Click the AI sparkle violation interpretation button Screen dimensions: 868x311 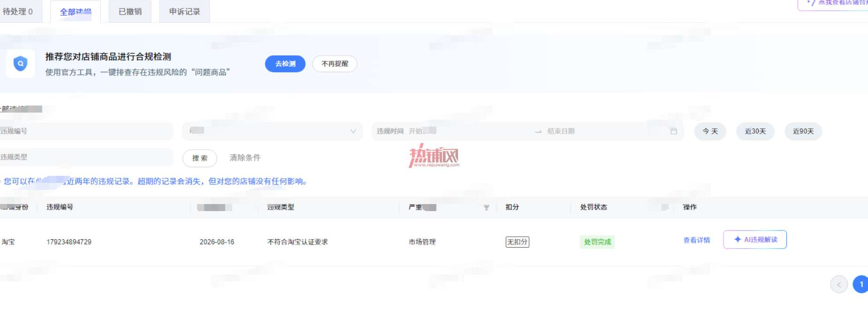(755, 240)
